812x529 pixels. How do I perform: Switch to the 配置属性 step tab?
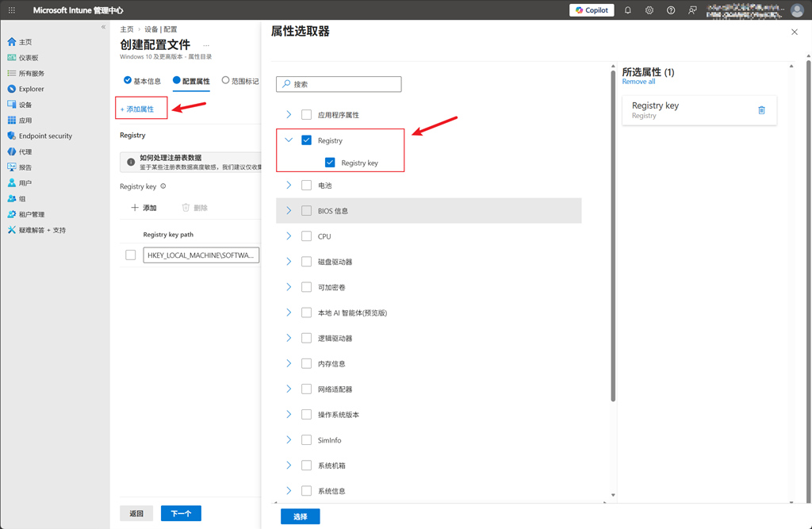pos(191,81)
